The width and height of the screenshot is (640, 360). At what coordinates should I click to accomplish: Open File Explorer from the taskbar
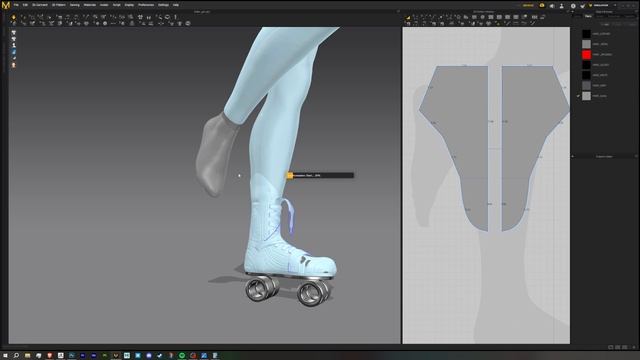pyautogui.click(x=27, y=356)
